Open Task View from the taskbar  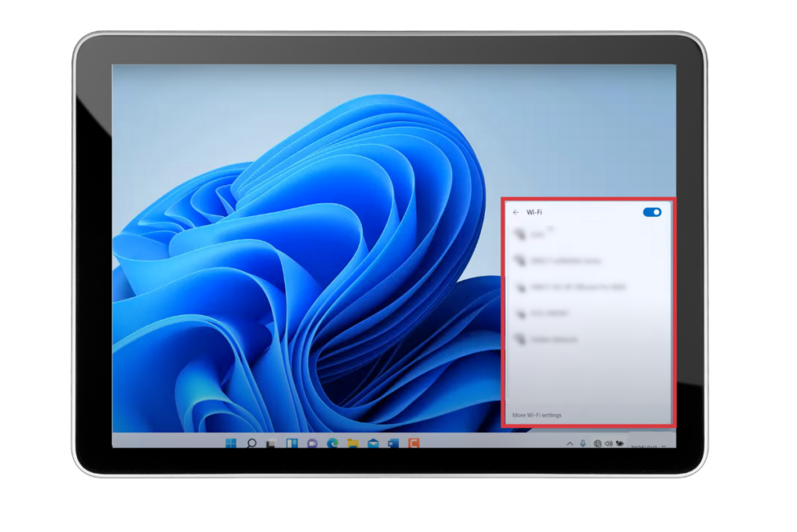(272, 443)
